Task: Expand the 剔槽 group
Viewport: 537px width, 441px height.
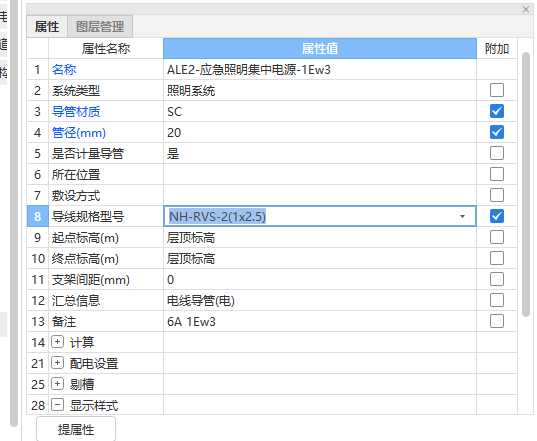Action: point(58,384)
